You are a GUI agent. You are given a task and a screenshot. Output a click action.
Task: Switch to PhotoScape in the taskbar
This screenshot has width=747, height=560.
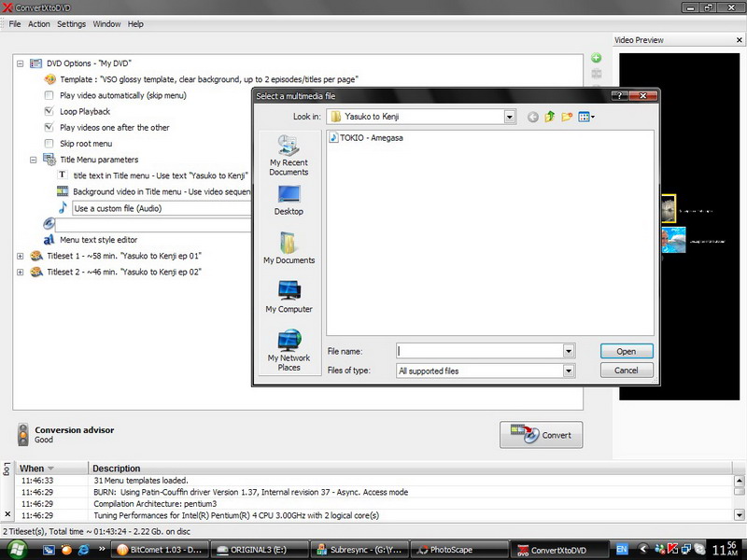[458, 550]
